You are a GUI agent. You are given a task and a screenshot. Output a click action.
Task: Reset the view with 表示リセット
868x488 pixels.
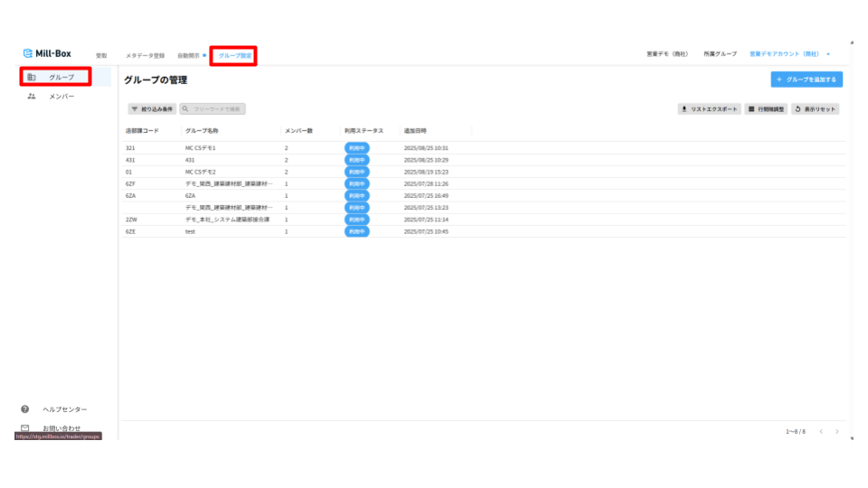[815, 109]
